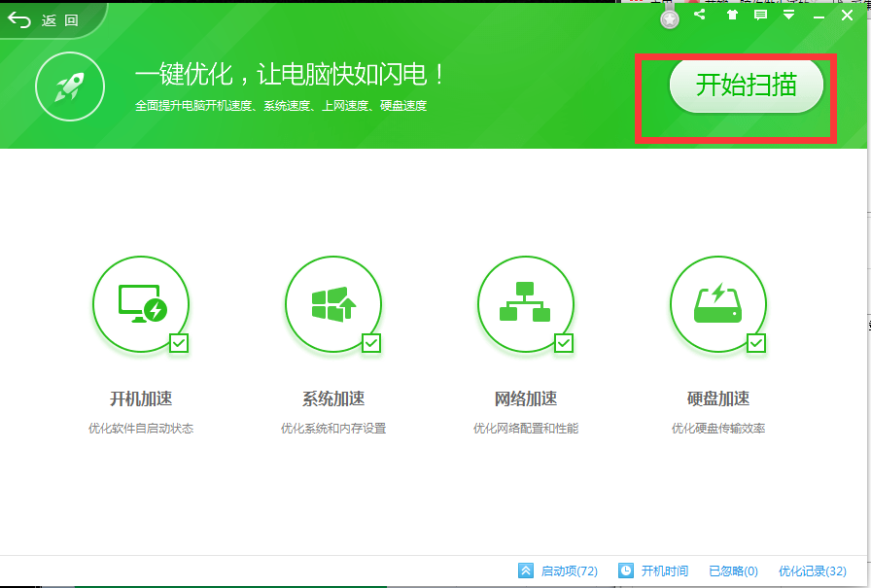Uncheck the 网络加速 checkbox
This screenshot has height=588, width=871.
564,343
